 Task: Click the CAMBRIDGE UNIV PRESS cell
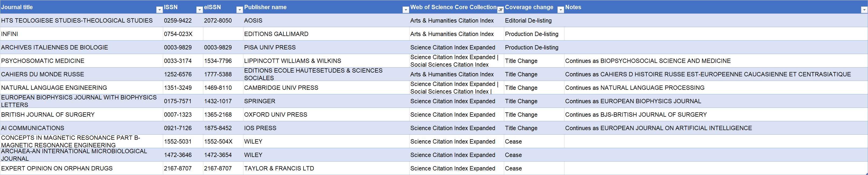pos(326,88)
